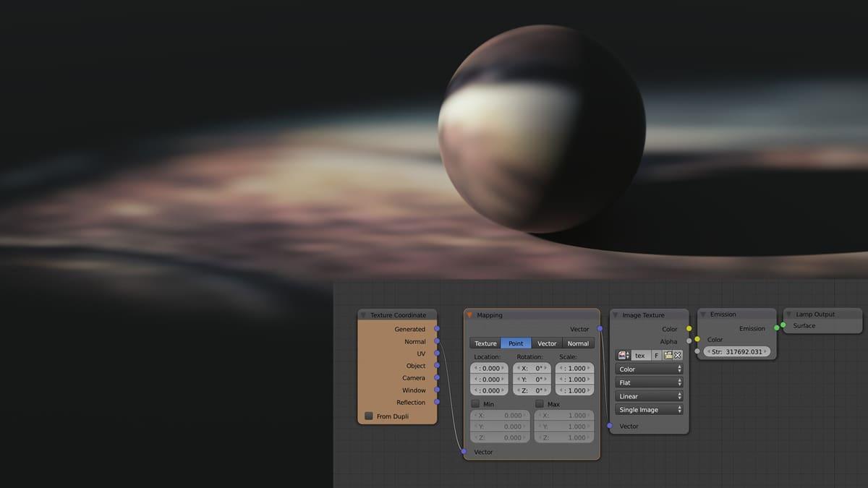This screenshot has width=868, height=488.
Task: Click the UV output socket dot
Action: (x=437, y=354)
